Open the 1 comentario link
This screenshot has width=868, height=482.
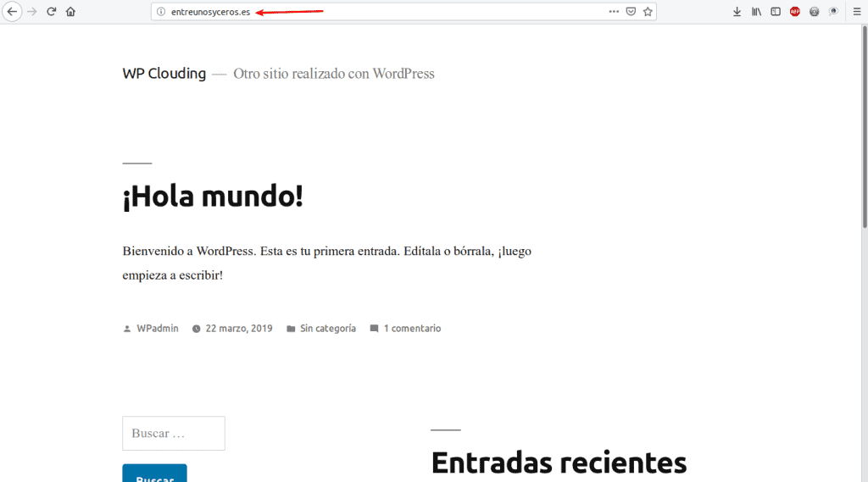(413, 328)
